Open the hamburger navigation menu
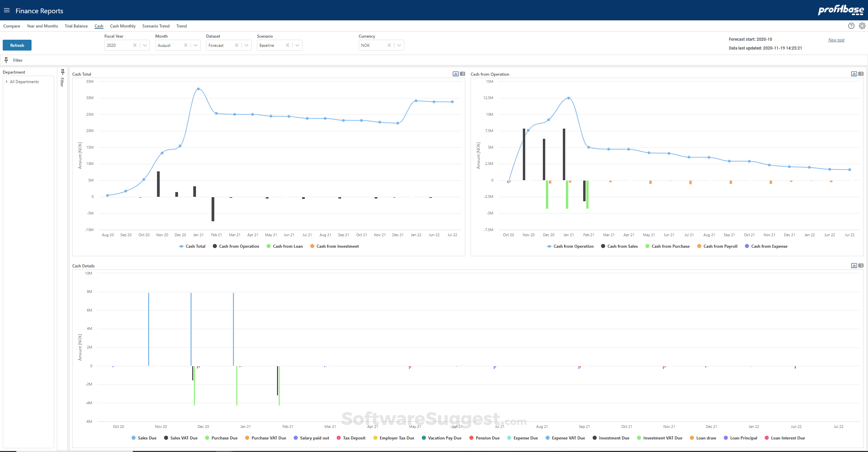 click(7, 10)
